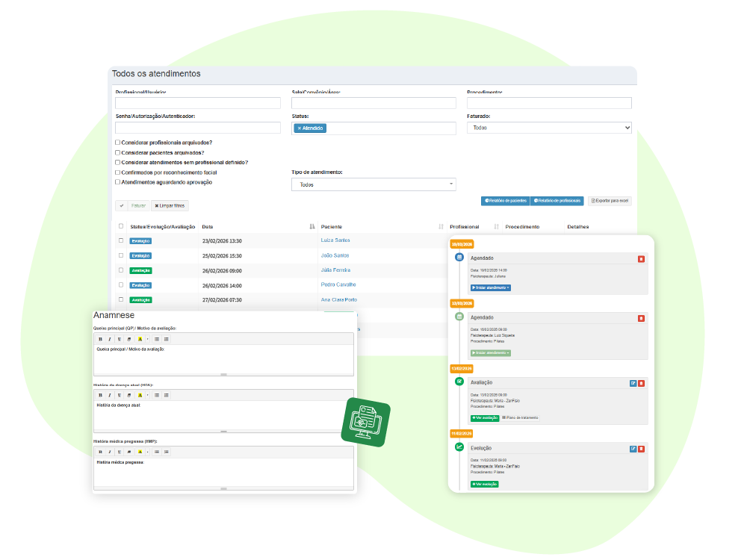Open highlight color dropdown in História da doença toolbar
Viewport: 747px width, 560px height.
147,395
